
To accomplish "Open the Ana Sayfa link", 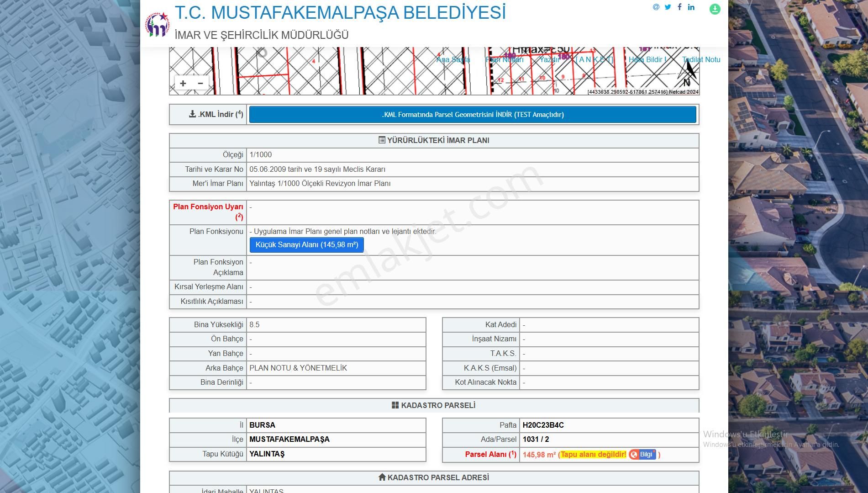I will coord(454,59).
